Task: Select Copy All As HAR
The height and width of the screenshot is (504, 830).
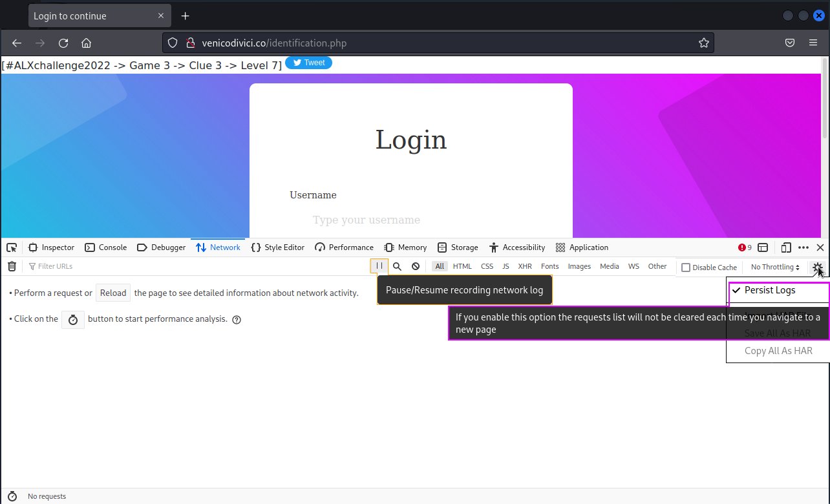Action: tap(778, 351)
